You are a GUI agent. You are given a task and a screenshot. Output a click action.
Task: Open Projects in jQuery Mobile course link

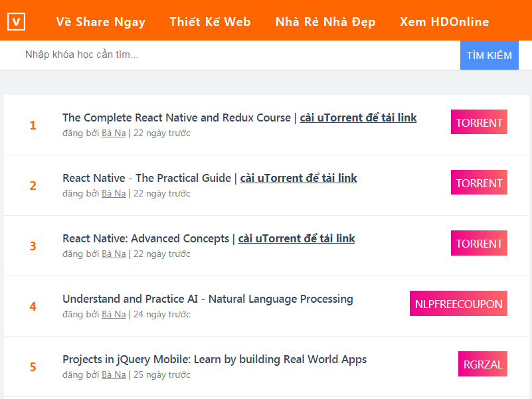(x=215, y=359)
